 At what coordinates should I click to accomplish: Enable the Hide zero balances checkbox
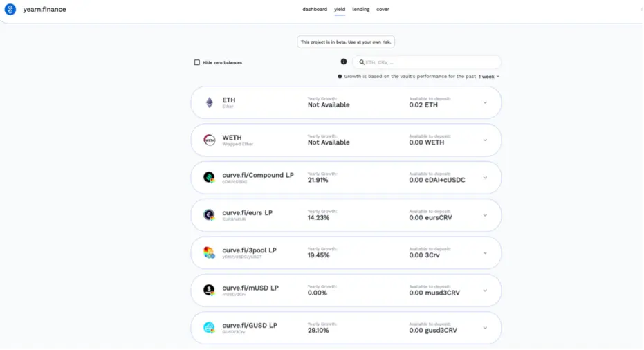(x=197, y=62)
